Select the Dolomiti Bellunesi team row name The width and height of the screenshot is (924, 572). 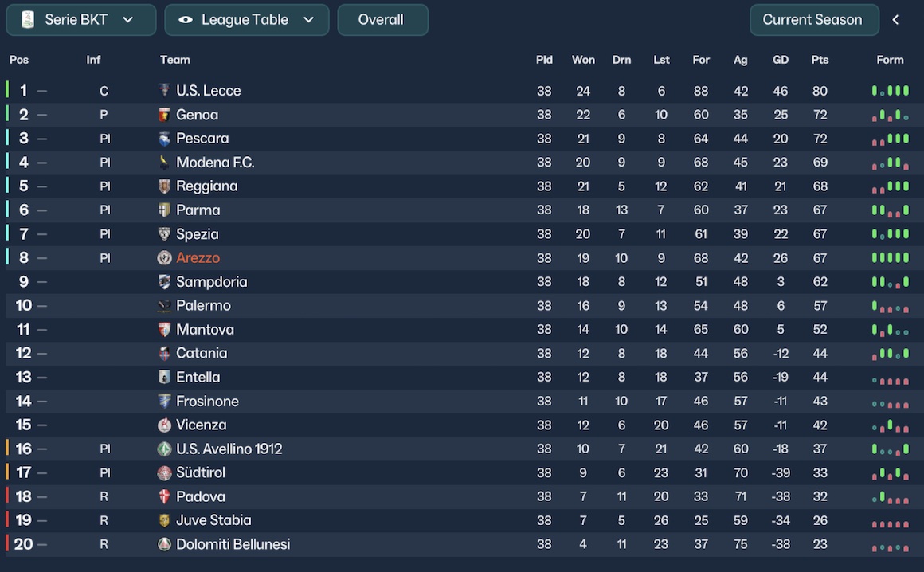click(233, 544)
